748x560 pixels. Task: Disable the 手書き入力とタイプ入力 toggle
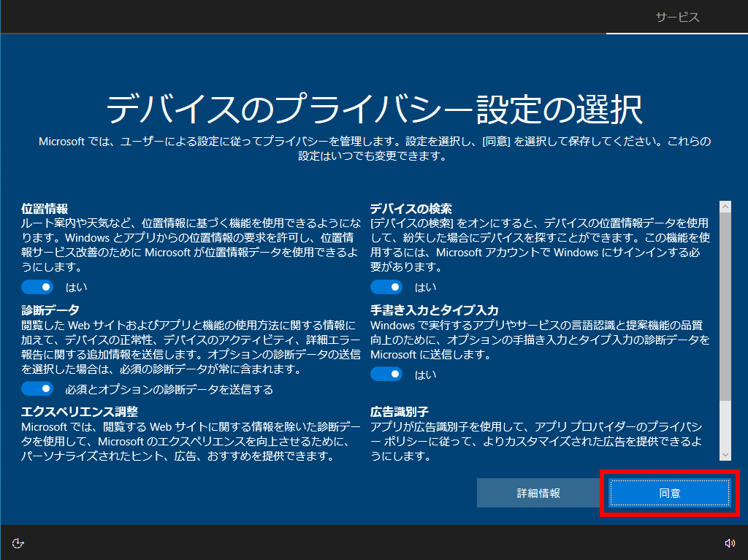click(386, 375)
